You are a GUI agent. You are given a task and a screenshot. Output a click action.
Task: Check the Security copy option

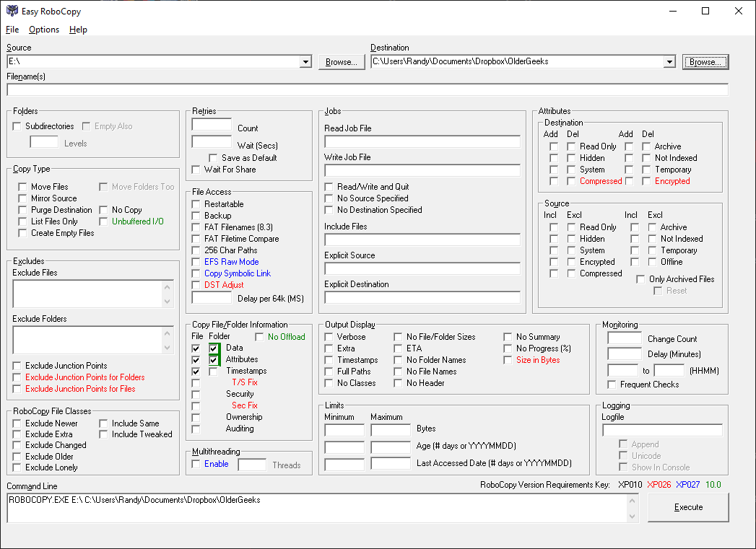pos(196,395)
